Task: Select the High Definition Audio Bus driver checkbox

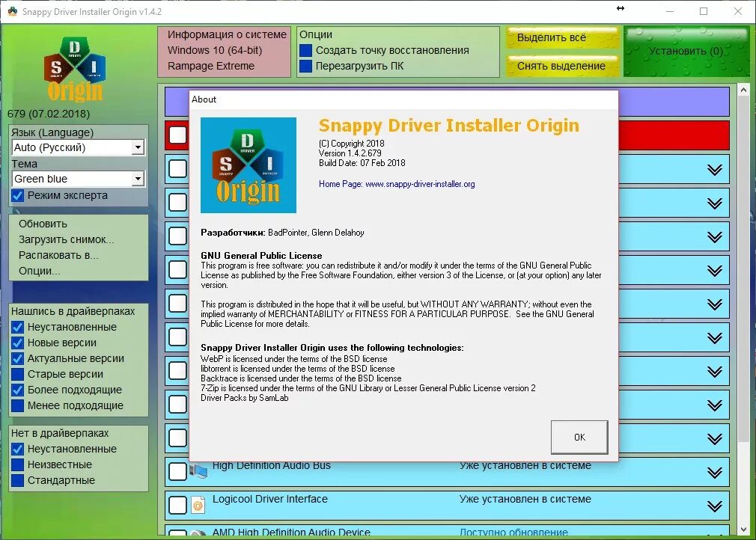Action: [177, 471]
